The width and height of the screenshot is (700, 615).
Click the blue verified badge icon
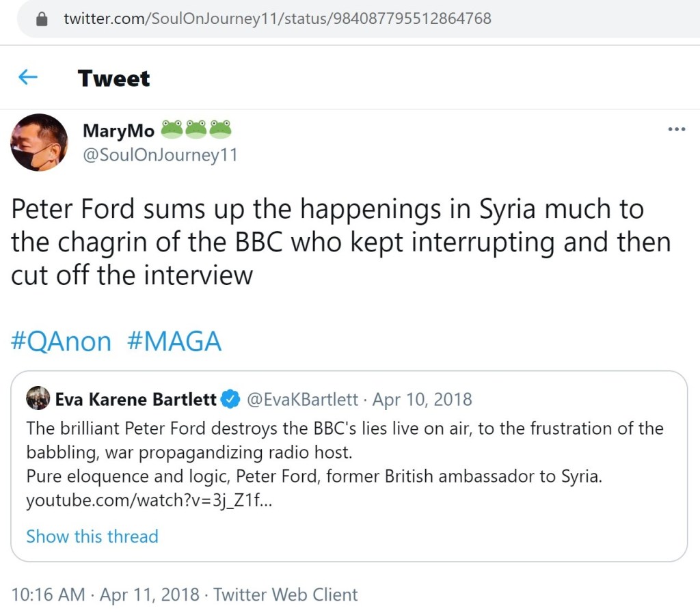click(x=232, y=399)
